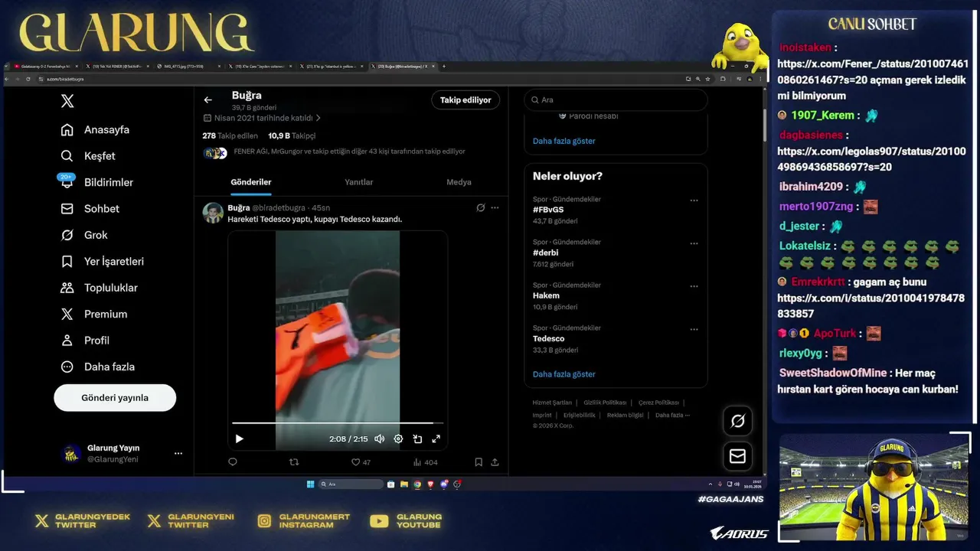Open Windows Start menu
Image resolution: width=980 pixels, height=551 pixels.
[x=310, y=484]
